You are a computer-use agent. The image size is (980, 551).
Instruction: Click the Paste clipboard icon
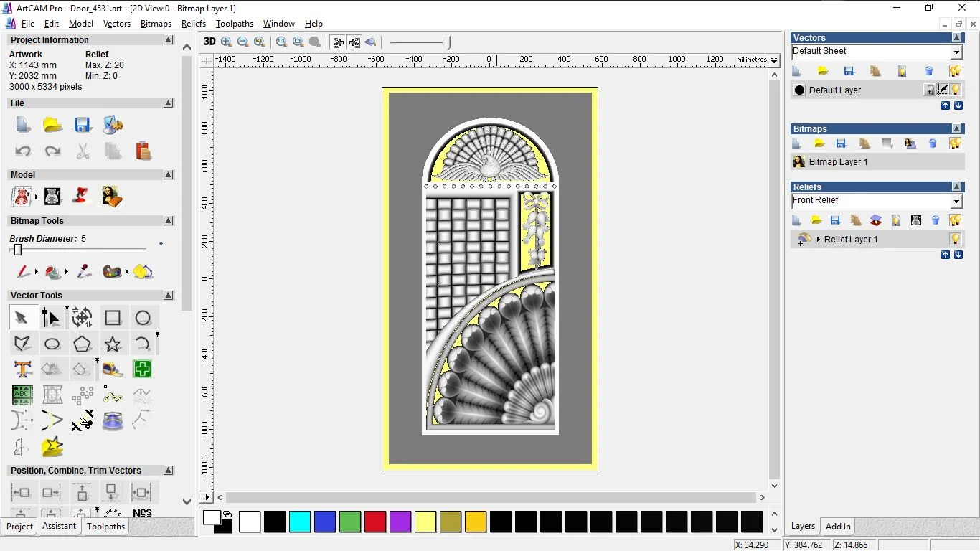coord(143,151)
